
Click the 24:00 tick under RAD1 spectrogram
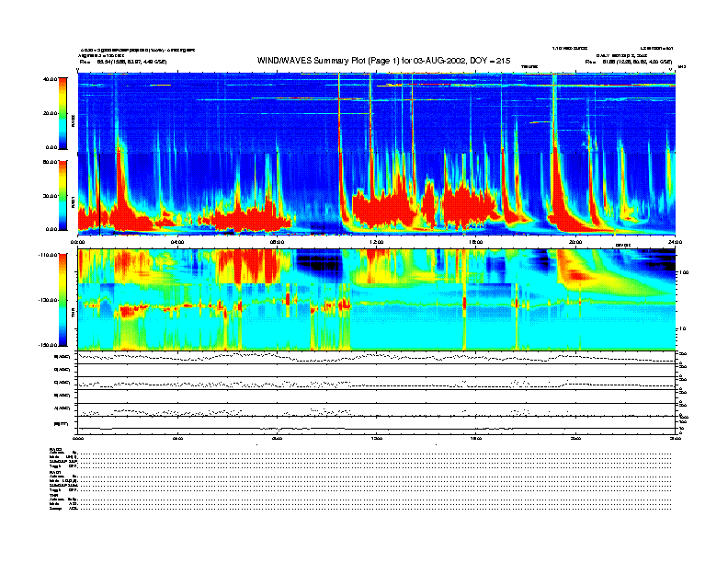(675, 242)
